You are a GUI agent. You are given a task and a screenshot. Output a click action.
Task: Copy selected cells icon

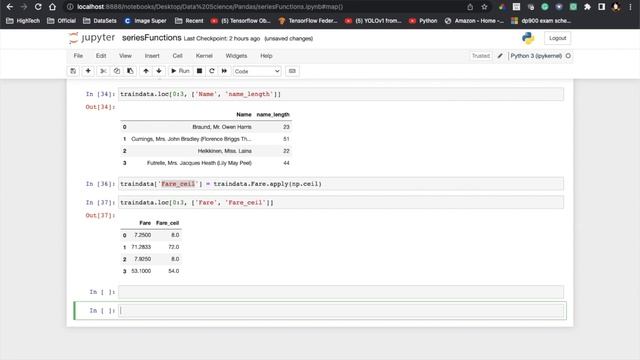coord(117,71)
